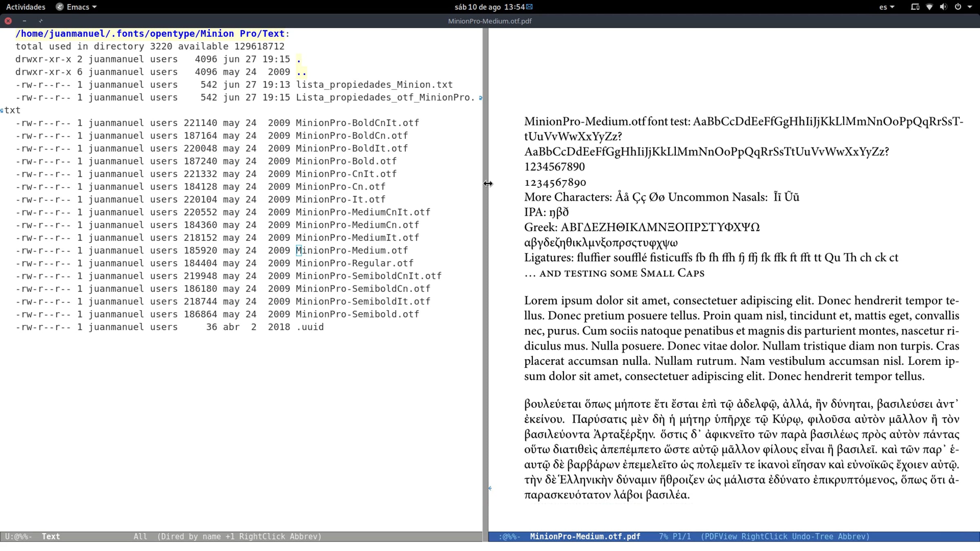This screenshot has width=980, height=551.
Task: Click 'PDFView' major mode indicator
Action: [x=721, y=537]
